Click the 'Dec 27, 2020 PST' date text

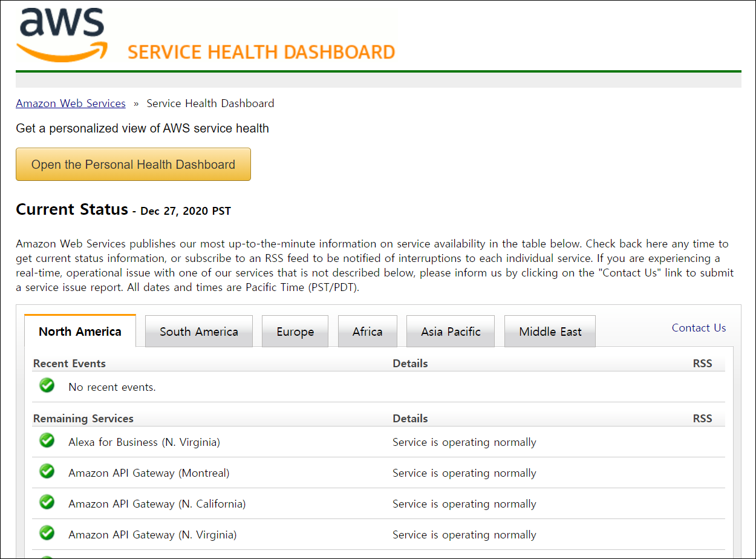tap(186, 211)
